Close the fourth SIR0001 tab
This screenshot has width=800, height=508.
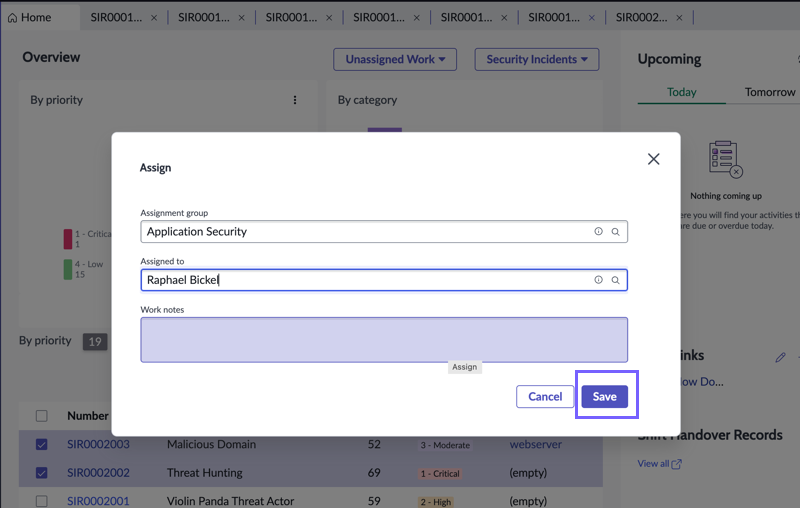click(417, 18)
